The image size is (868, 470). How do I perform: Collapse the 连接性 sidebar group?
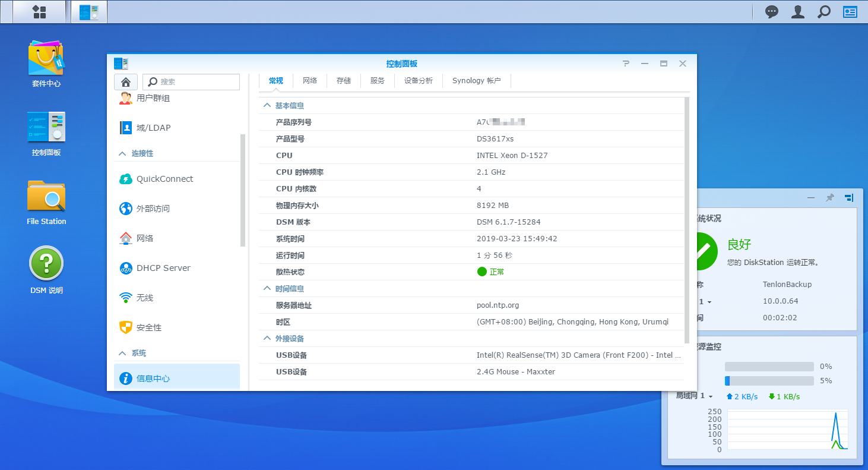click(x=123, y=153)
